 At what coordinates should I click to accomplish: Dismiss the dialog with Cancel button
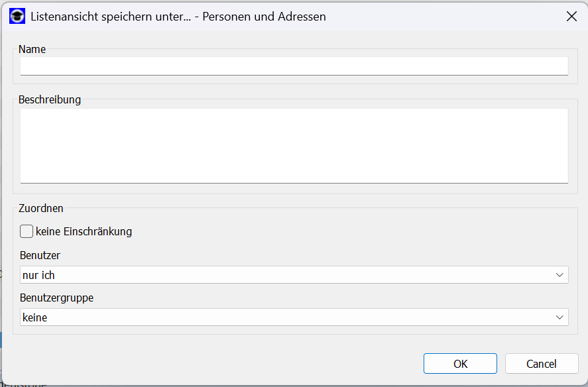[542, 363]
